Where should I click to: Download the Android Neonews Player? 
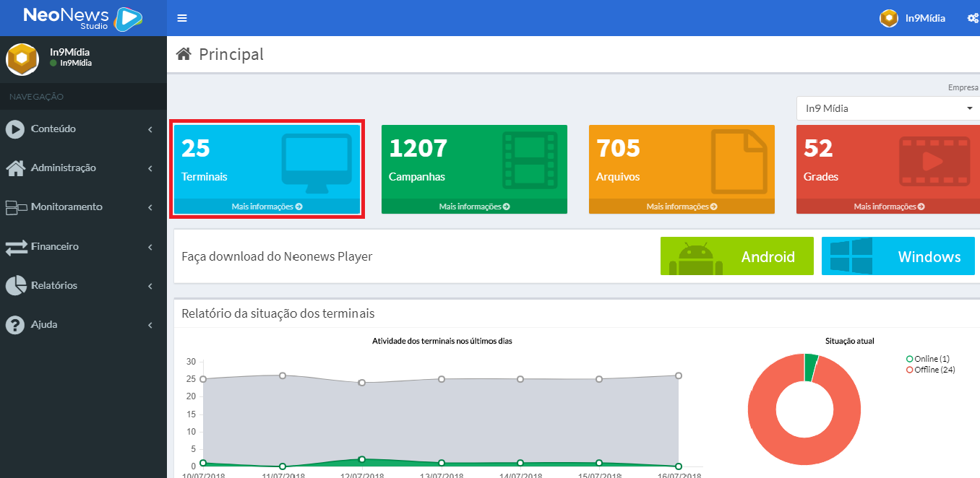736,256
